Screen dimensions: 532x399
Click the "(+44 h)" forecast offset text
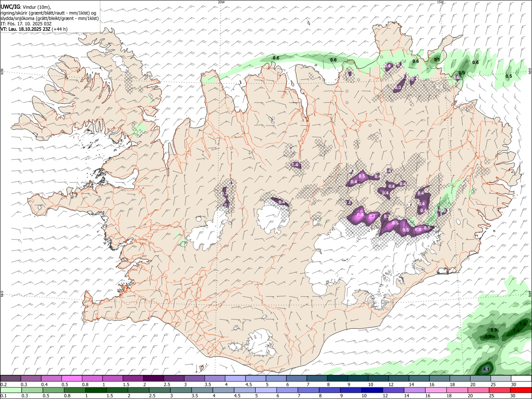pyautogui.click(x=60, y=29)
